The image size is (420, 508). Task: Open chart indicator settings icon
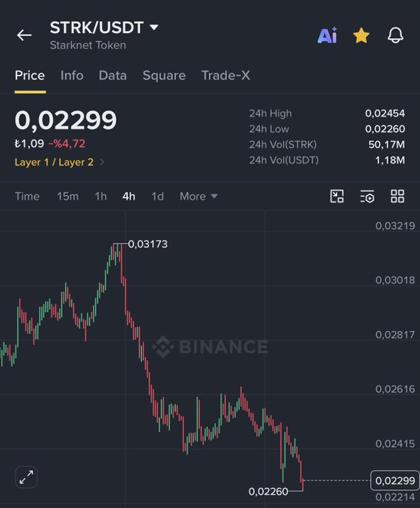click(x=367, y=196)
